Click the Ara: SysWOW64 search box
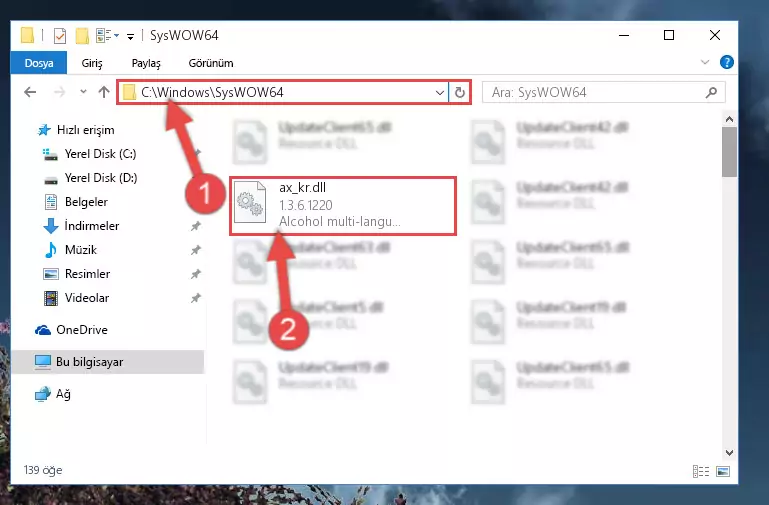Screen dimensions: 769x505 (x=604, y=92)
